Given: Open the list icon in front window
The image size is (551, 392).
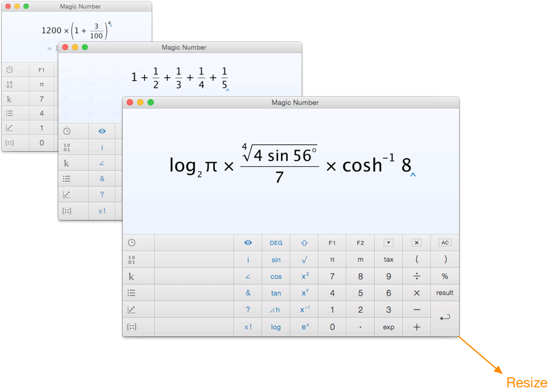Looking at the screenshot, I should click(131, 293).
